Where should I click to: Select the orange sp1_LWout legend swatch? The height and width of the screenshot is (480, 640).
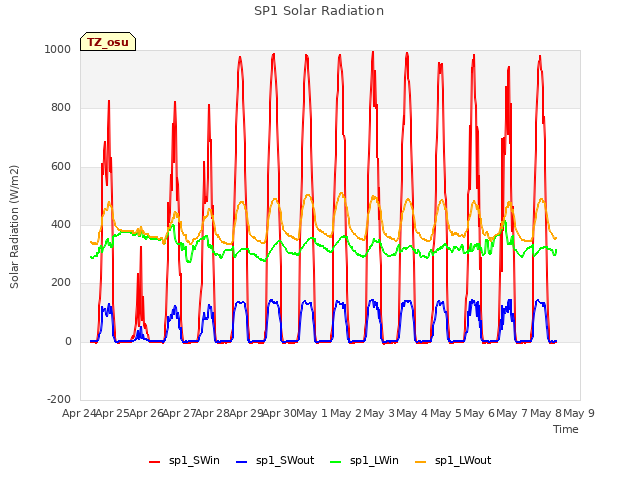pos(420,462)
